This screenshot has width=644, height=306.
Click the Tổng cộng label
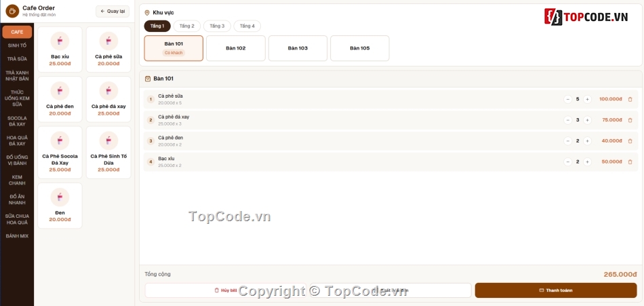157,274
